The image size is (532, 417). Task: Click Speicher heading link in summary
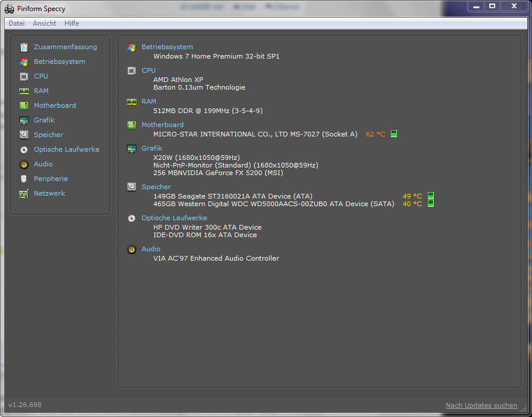[x=156, y=187]
